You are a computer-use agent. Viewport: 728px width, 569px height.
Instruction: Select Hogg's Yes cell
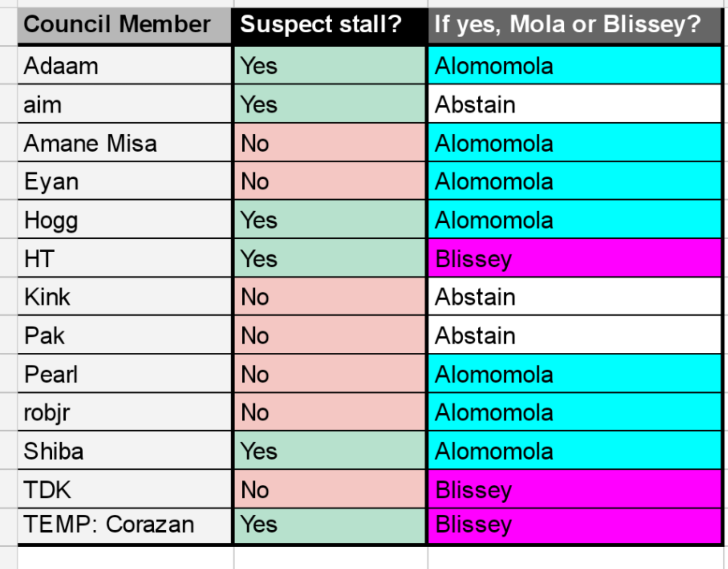330,219
